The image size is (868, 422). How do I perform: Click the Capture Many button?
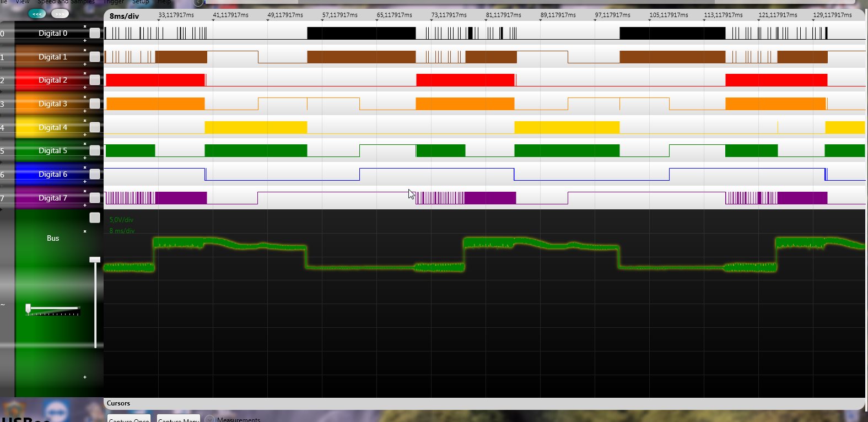pyautogui.click(x=179, y=418)
